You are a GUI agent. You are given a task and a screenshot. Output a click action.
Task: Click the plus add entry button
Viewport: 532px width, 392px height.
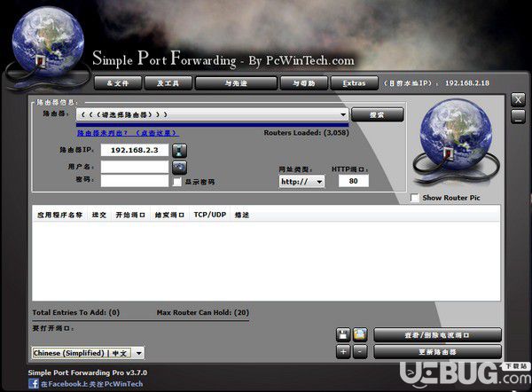pos(343,351)
